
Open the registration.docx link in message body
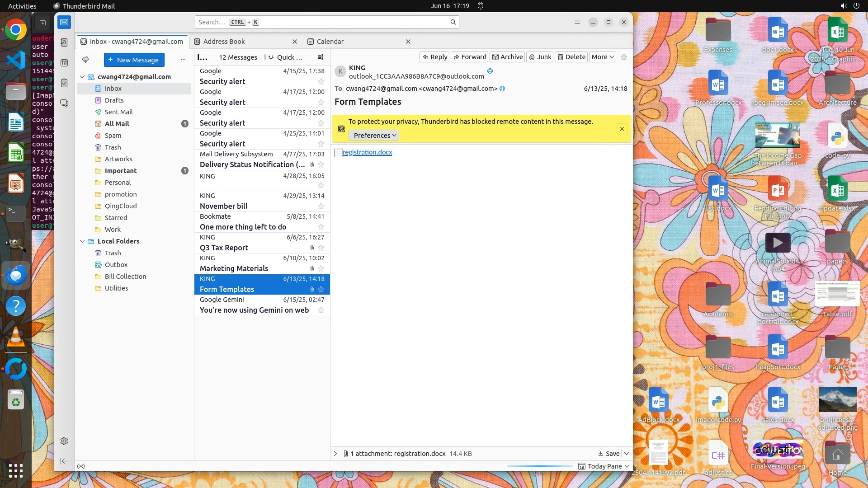(367, 152)
